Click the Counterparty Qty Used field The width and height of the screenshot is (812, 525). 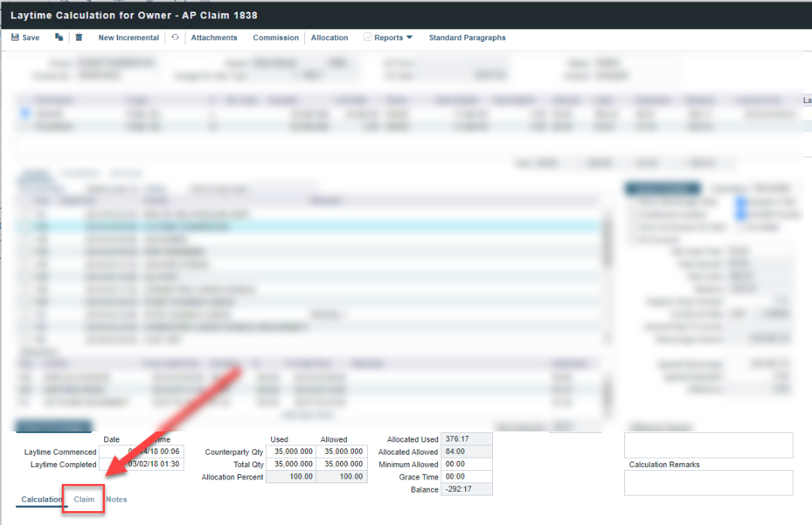pos(291,452)
